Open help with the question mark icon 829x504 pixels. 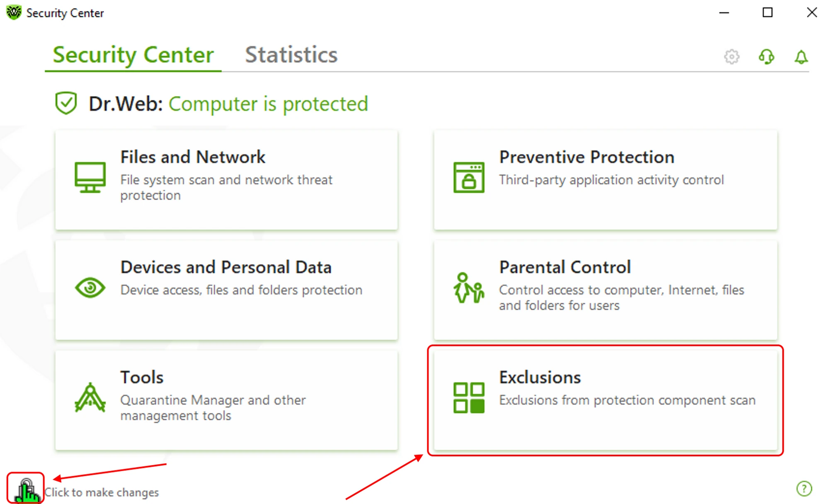pos(804,488)
